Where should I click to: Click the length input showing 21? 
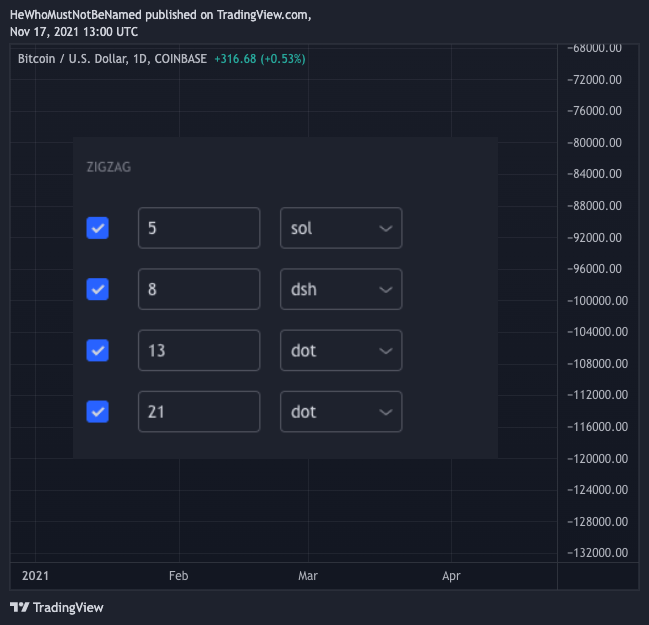coord(199,411)
